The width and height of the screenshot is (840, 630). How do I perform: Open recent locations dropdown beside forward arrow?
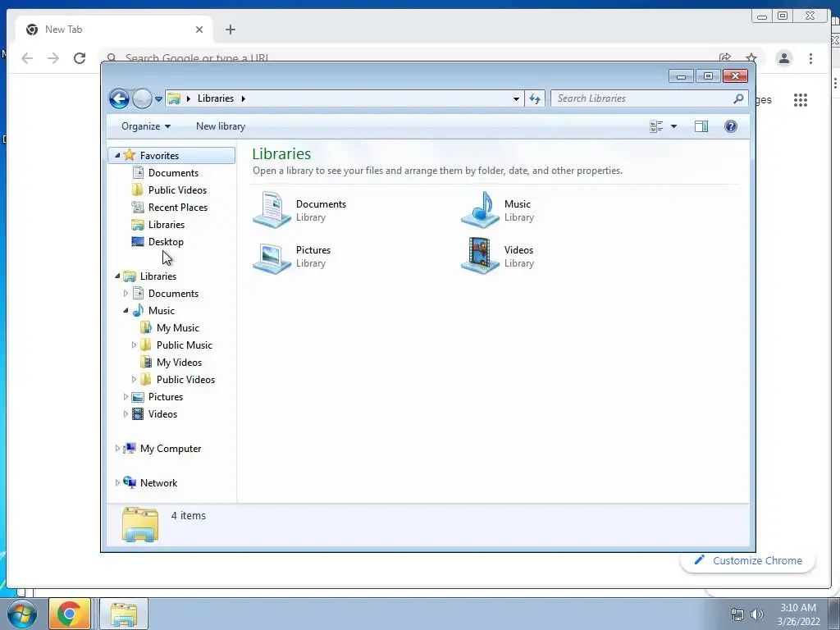(158, 98)
